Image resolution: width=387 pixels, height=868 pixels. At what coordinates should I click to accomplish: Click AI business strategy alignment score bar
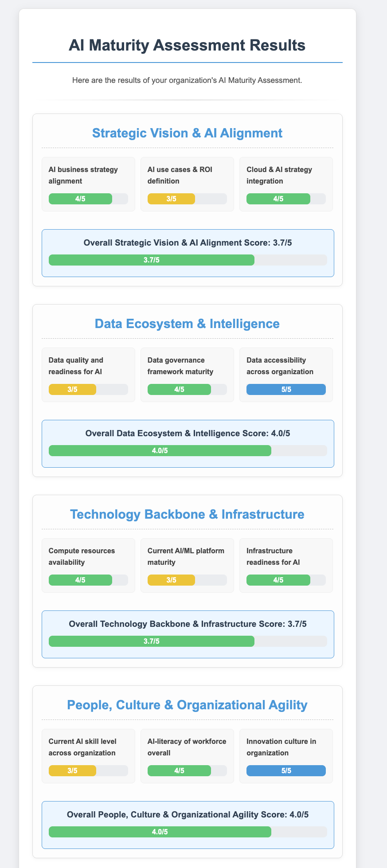(x=88, y=199)
